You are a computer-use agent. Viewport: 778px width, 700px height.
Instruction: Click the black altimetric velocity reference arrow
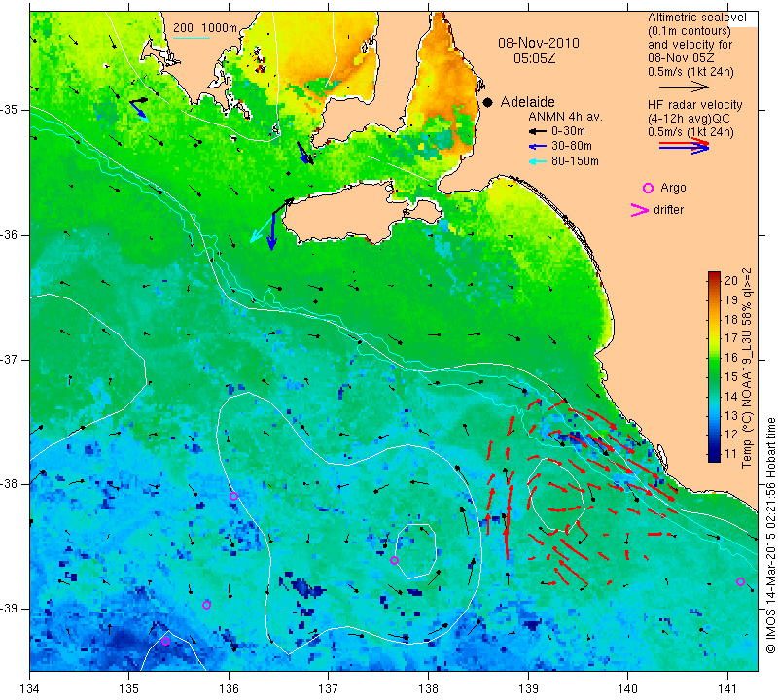coord(684,87)
